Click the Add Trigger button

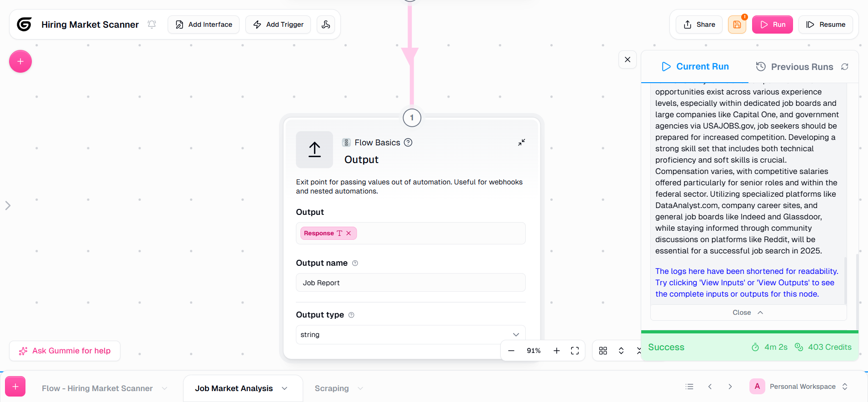[278, 25]
